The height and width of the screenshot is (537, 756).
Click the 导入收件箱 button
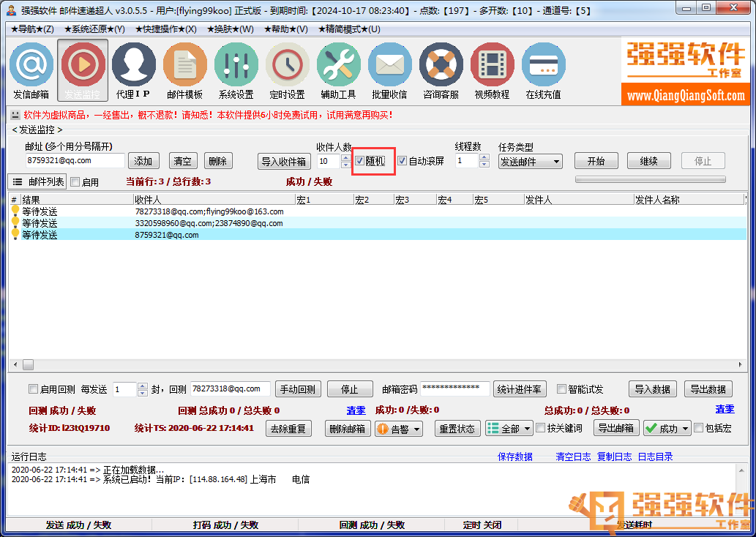(x=283, y=162)
